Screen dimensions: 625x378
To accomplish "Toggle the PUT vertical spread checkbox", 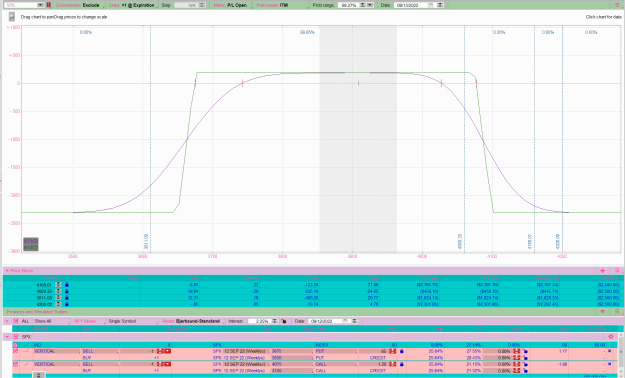I will coord(16,351).
